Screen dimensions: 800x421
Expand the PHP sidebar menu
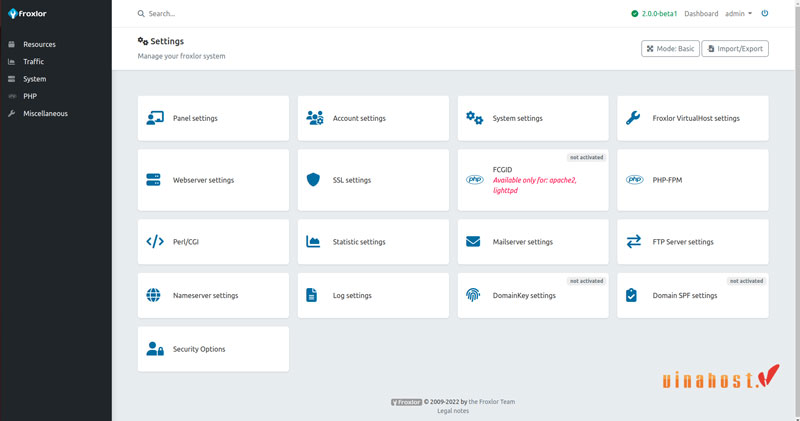(30, 96)
